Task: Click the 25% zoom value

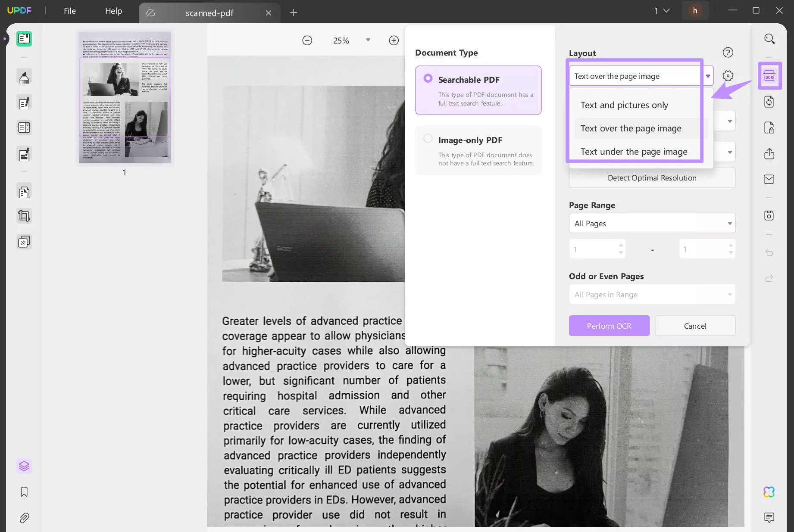Action: pyautogui.click(x=341, y=40)
